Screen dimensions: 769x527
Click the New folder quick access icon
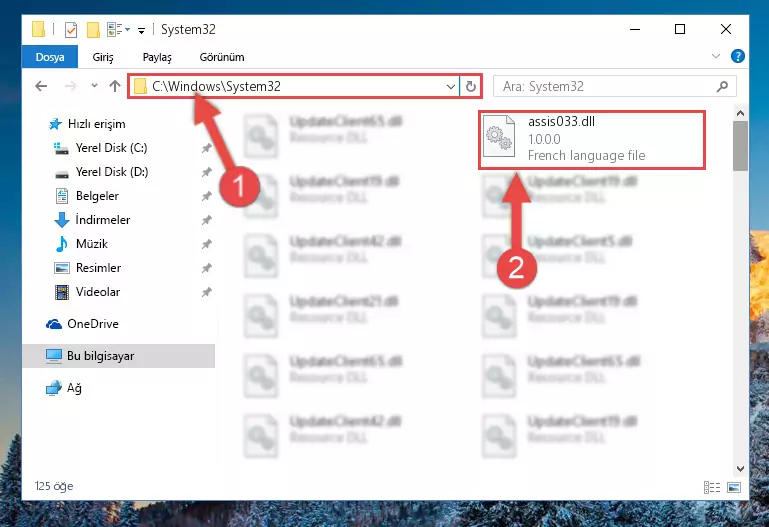click(93, 30)
